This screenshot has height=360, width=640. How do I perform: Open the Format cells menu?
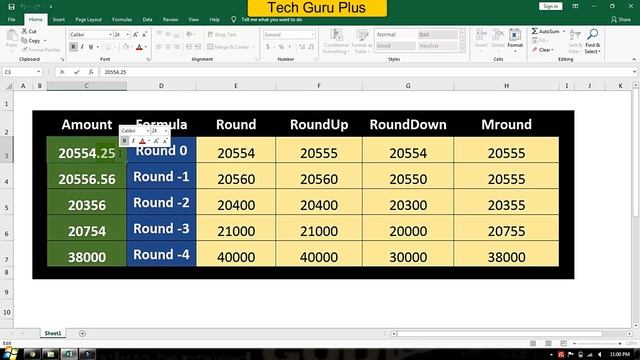[x=515, y=40]
